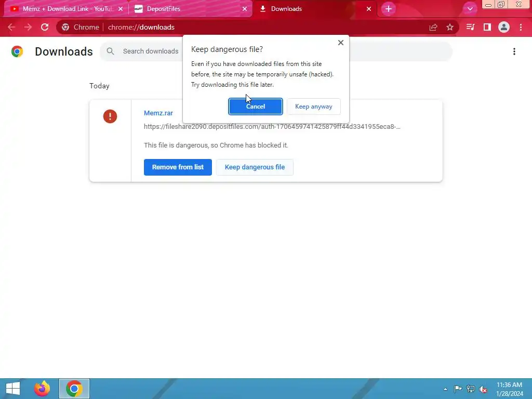Launch Firefox from the taskbar
The height and width of the screenshot is (399, 532).
coord(42,389)
